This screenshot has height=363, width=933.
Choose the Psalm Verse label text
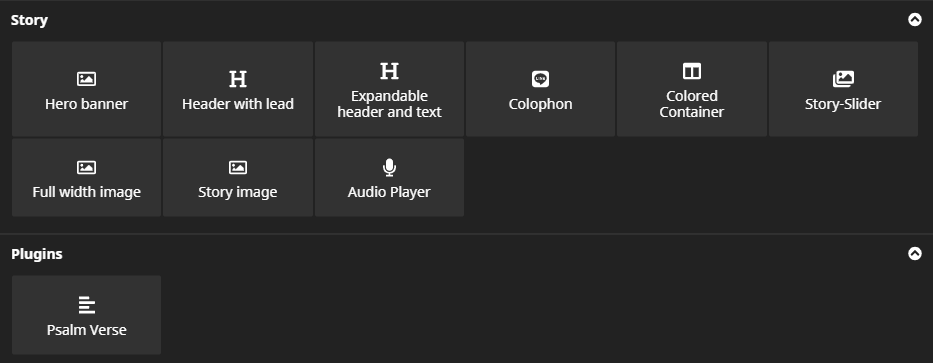pos(87,330)
